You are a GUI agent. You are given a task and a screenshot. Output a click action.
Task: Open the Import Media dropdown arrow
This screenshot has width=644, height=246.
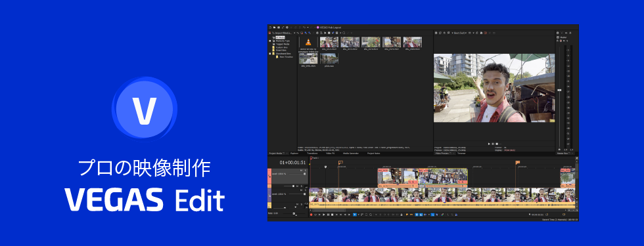(x=294, y=33)
